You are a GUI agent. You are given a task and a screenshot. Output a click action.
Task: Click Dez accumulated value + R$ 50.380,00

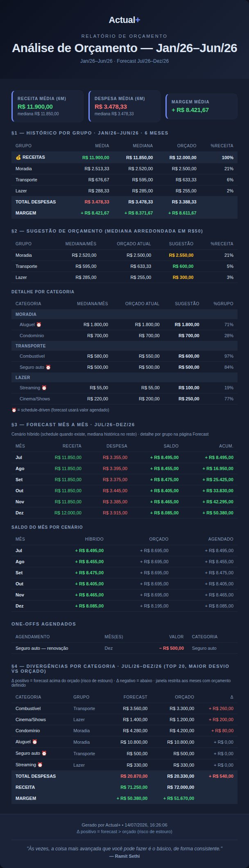(218, 513)
